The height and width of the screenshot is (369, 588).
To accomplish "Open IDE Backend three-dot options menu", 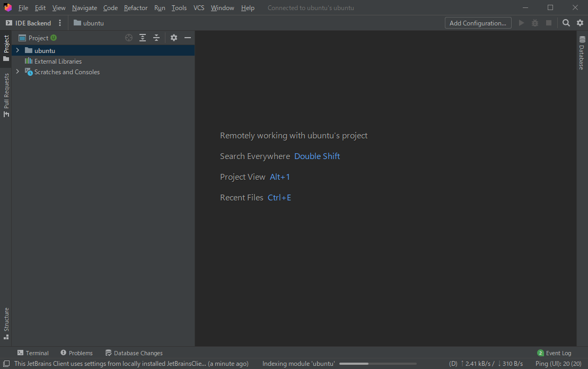I will (x=60, y=23).
